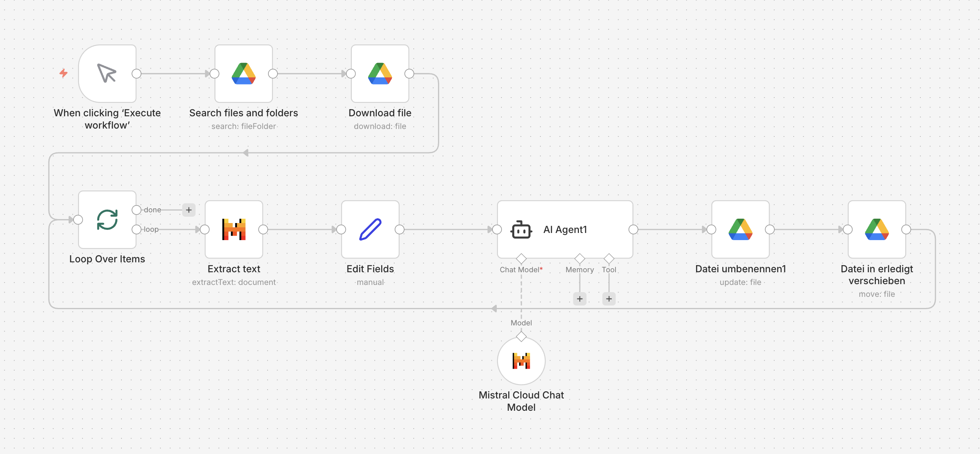Click the AI Agent1 output connector circle
This screenshot has width=980, height=454.
click(633, 229)
